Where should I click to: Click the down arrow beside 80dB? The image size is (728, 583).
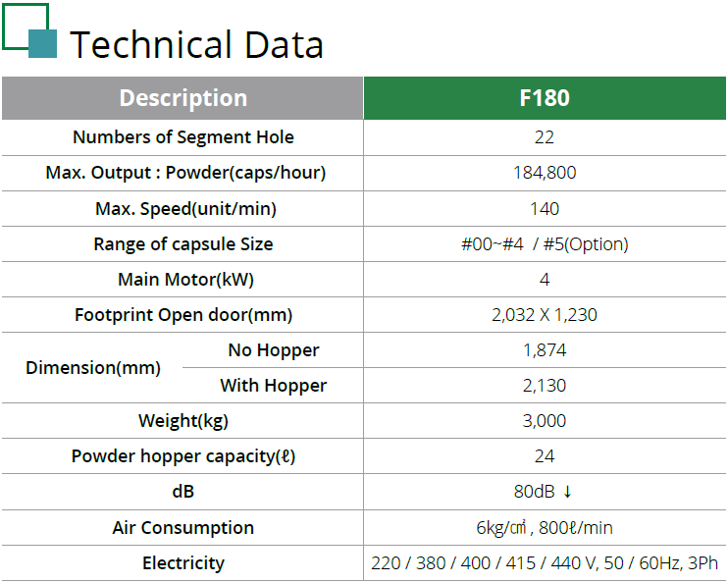point(568,492)
